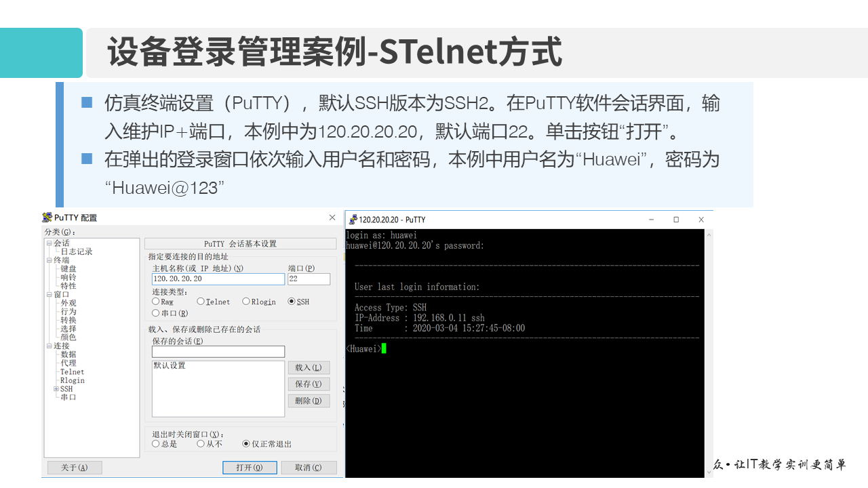Screen dimensions: 868x488
Task: Select the Raw connection type
Action: click(156, 302)
